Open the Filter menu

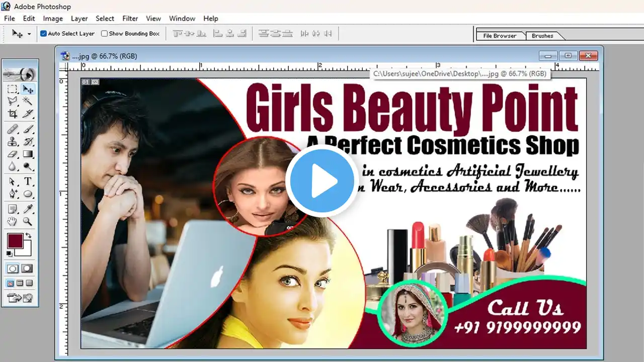(x=130, y=19)
